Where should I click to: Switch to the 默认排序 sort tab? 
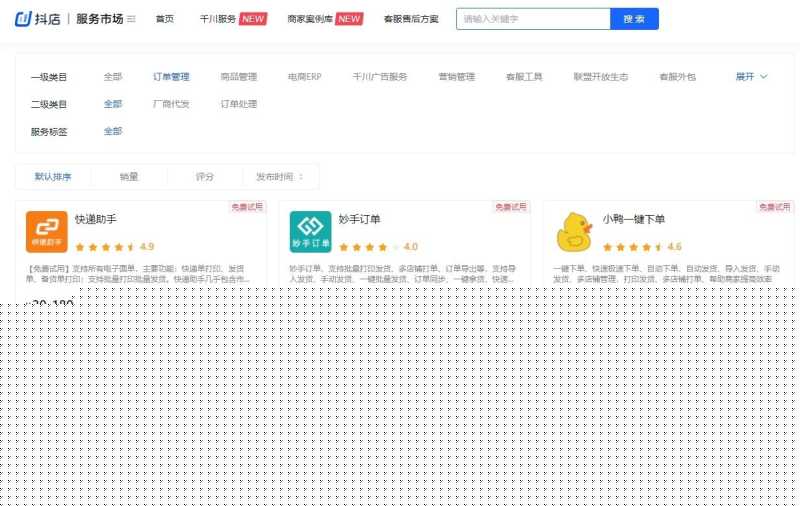(x=53, y=176)
